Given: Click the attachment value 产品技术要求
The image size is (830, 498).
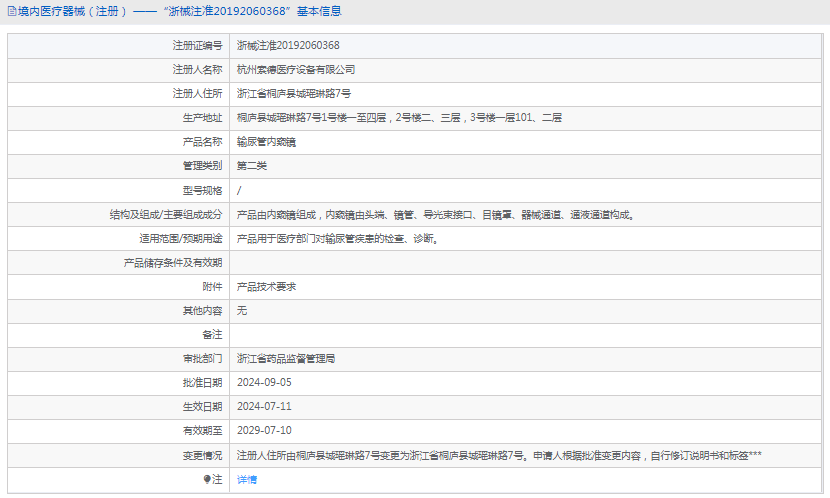Looking at the screenshot, I should (x=266, y=287).
